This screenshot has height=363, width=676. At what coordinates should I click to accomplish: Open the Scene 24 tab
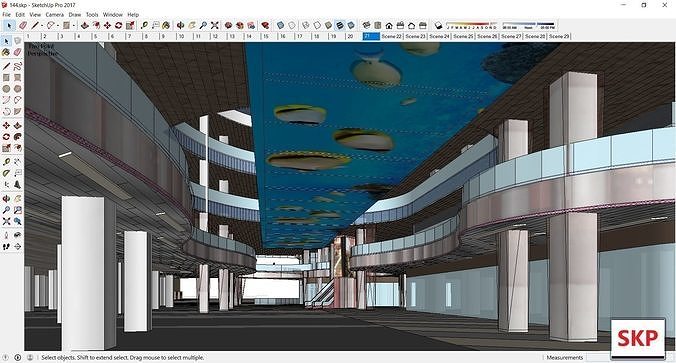click(439, 37)
